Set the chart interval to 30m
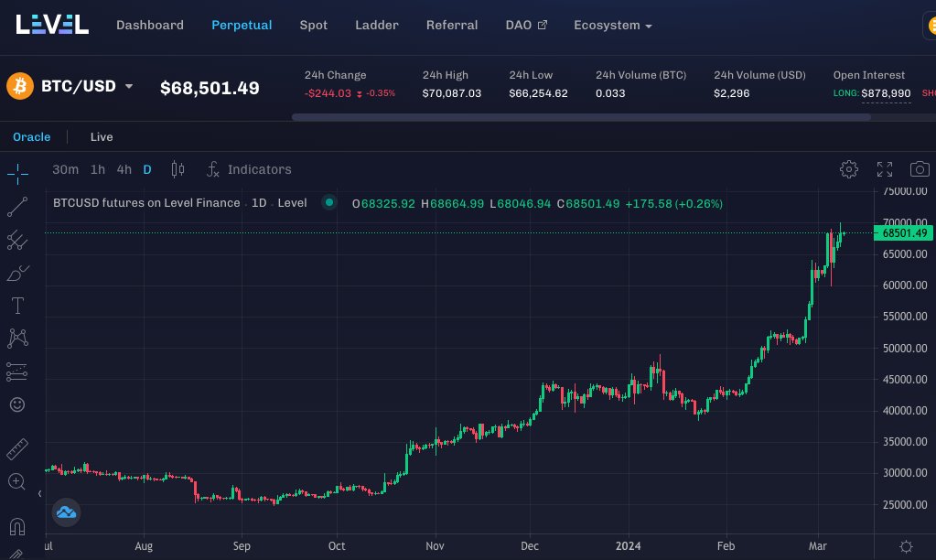Viewport: 936px width, 560px height. pyautogui.click(x=65, y=169)
